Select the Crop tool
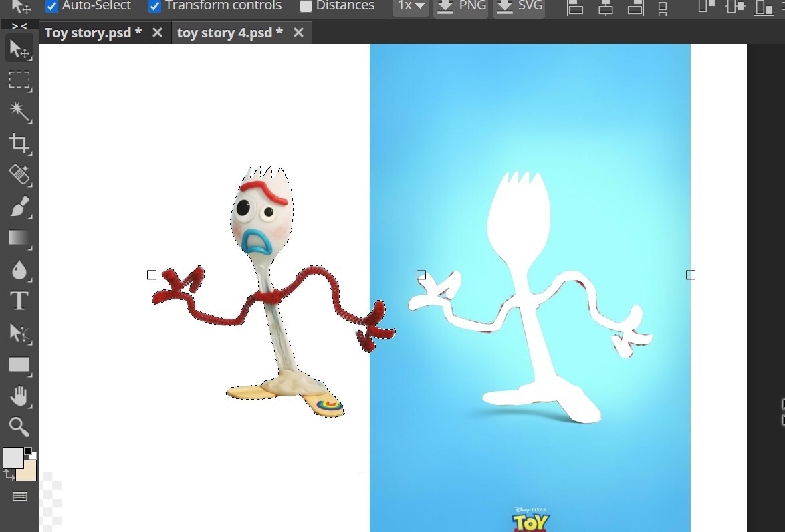This screenshot has height=532, width=785. [19, 143]
